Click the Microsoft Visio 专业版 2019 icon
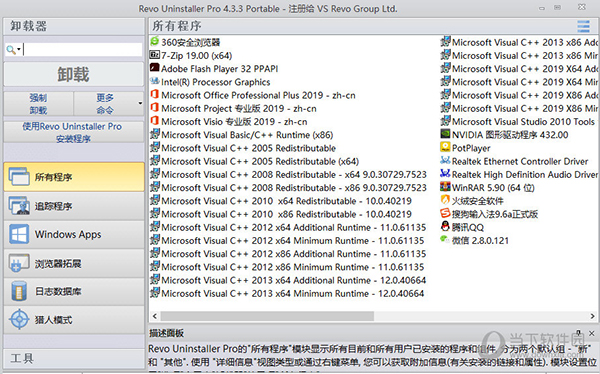 click(x=155, y=121)
